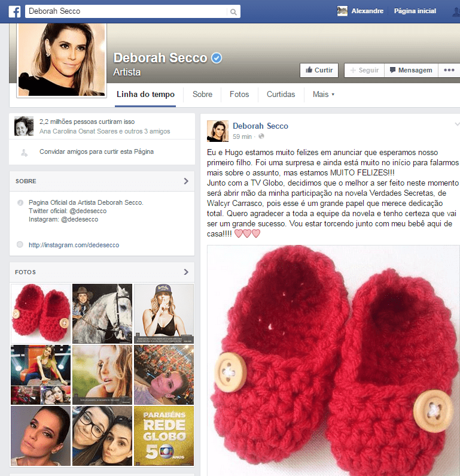Click the page title Deborah Secco

click(160, 57)
